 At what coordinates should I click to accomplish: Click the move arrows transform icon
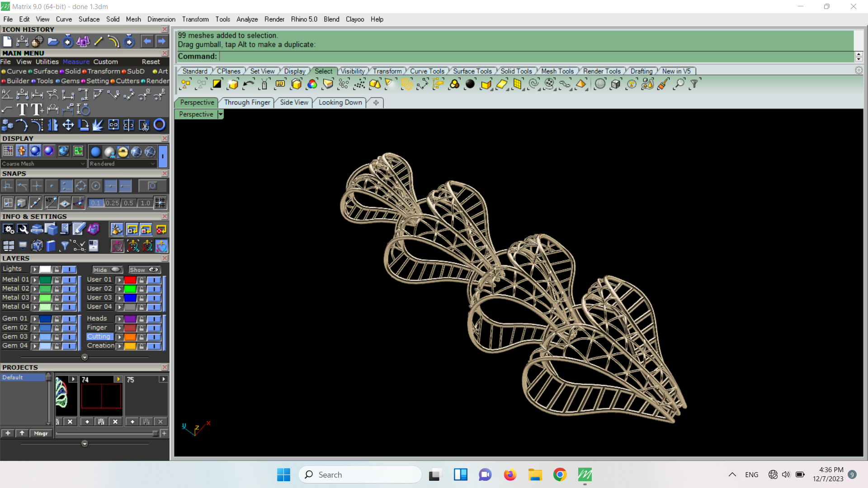click(68, 125)
